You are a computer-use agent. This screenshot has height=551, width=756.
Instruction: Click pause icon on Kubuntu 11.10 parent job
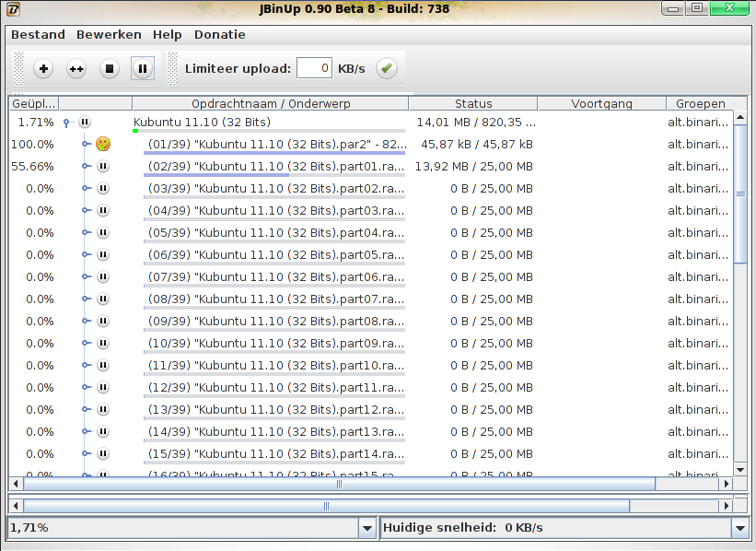[85, 122]
